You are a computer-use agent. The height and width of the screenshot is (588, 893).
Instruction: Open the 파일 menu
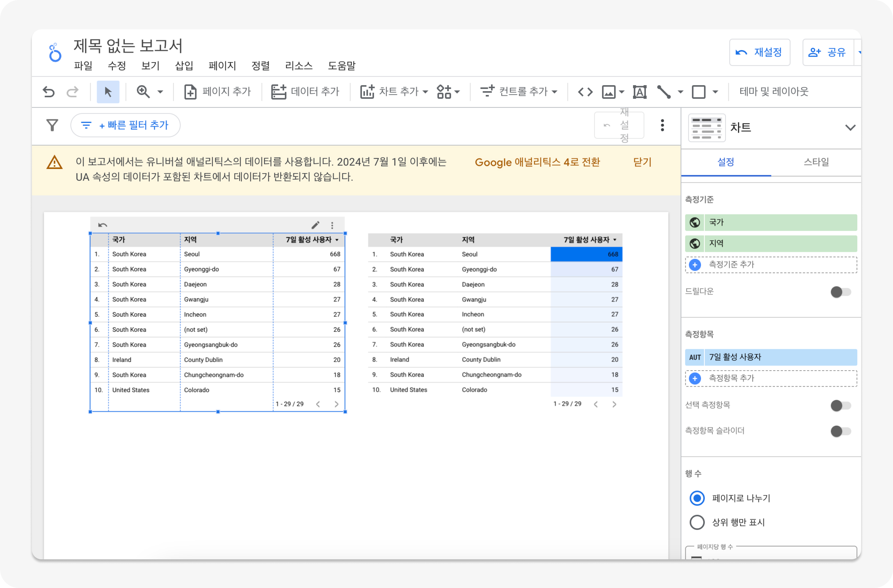(x=83, y=66)
